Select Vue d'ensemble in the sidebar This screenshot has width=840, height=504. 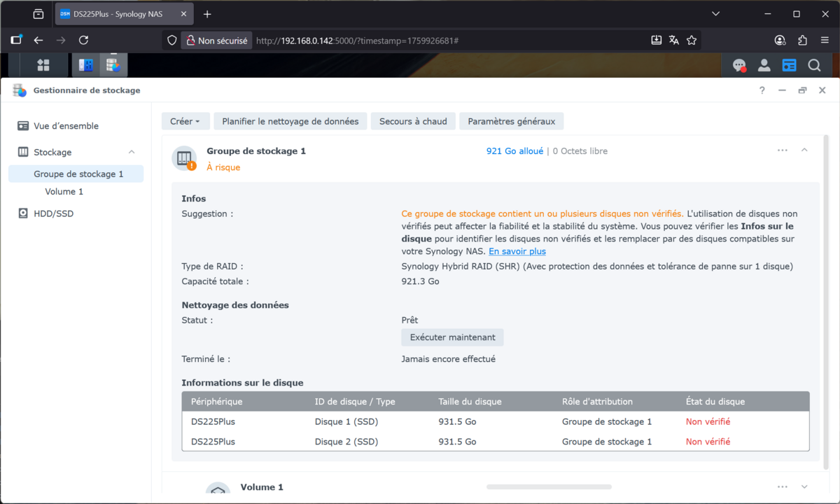coord(66,126)
